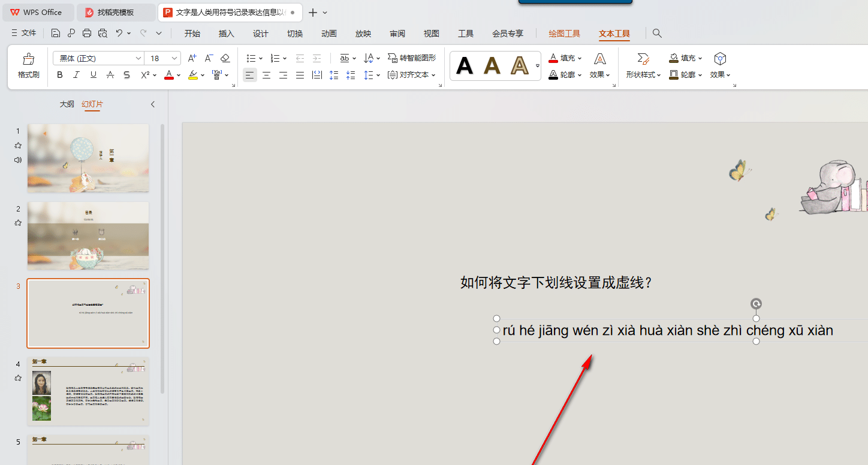Viewport: 868px width, 465px height.
Task: Toggle Bold formatting
Action: coord(59,75)
